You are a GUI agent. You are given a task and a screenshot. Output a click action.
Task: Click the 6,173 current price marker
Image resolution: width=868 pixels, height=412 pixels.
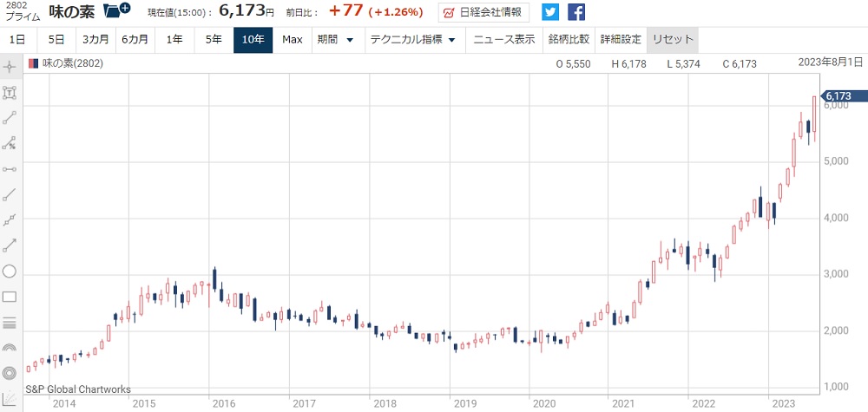(x=843, y=96)
